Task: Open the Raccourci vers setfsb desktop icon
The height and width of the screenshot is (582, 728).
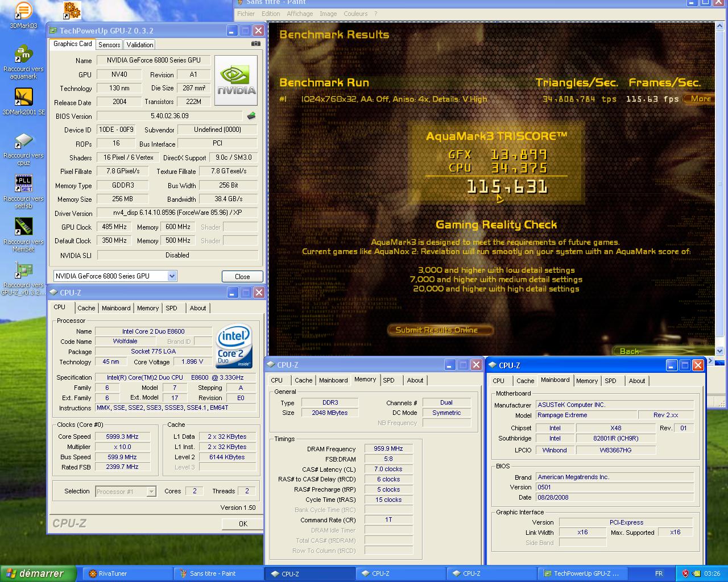Action: pyautogui.click(x=23, y=192)
